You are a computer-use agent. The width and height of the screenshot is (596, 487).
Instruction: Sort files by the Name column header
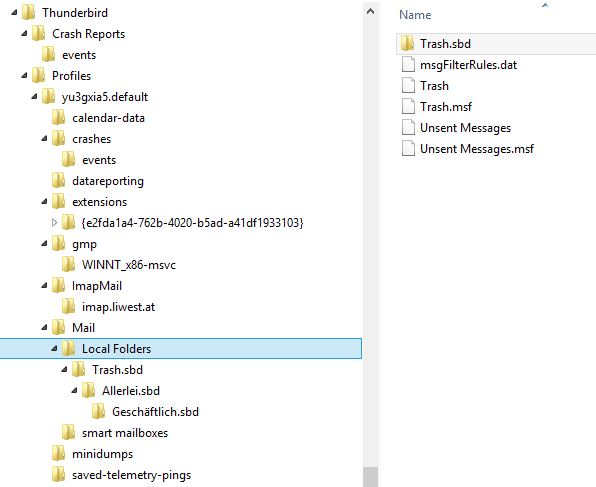click(x=415, y=15)
